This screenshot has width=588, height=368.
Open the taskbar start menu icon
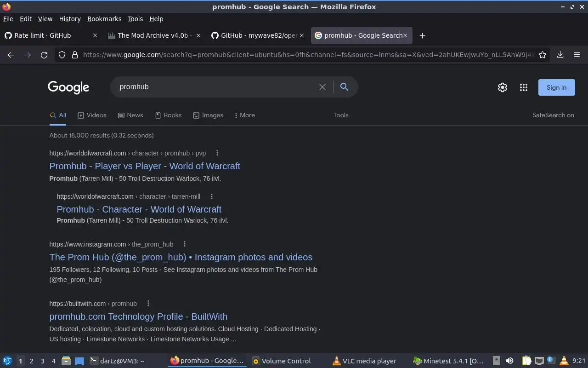click(x=7, y=361)
